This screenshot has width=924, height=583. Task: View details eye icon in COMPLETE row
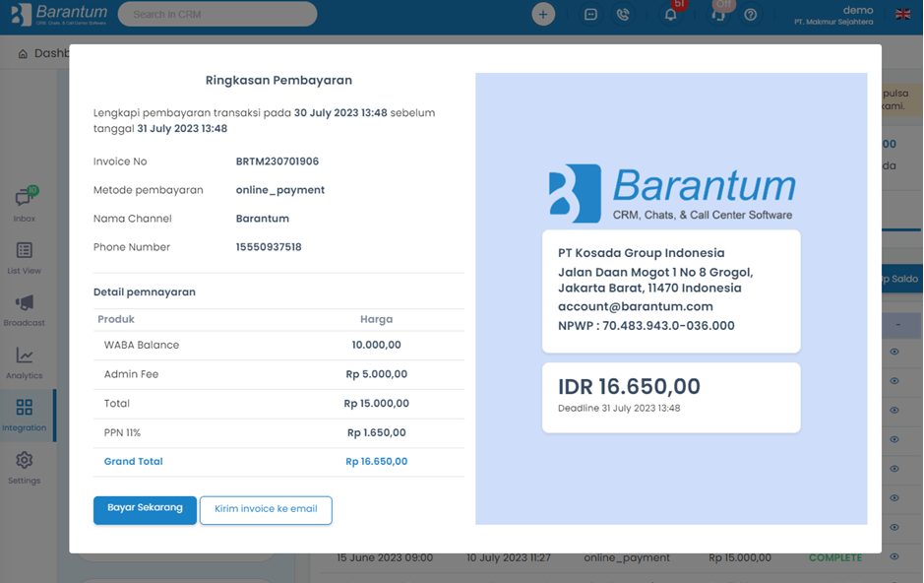[893, 556]
